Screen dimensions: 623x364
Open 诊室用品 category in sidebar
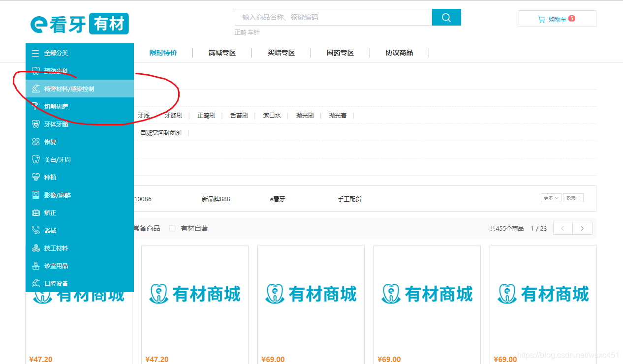point(80,266)
